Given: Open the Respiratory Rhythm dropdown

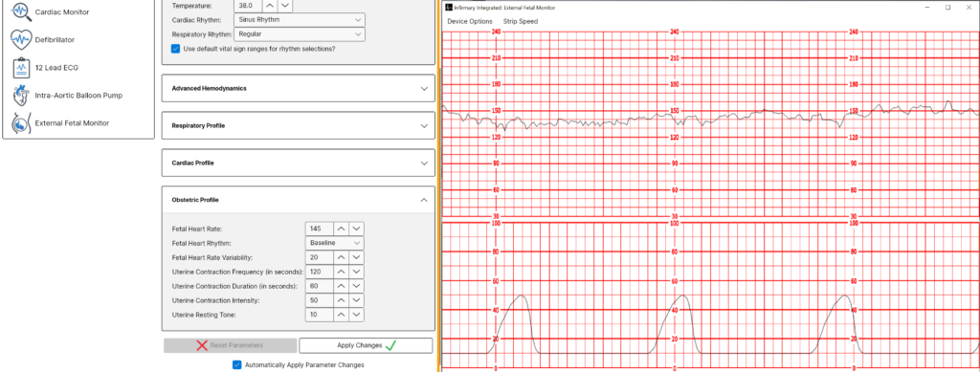Looking at the screenshot, I should tap(300, 34).
